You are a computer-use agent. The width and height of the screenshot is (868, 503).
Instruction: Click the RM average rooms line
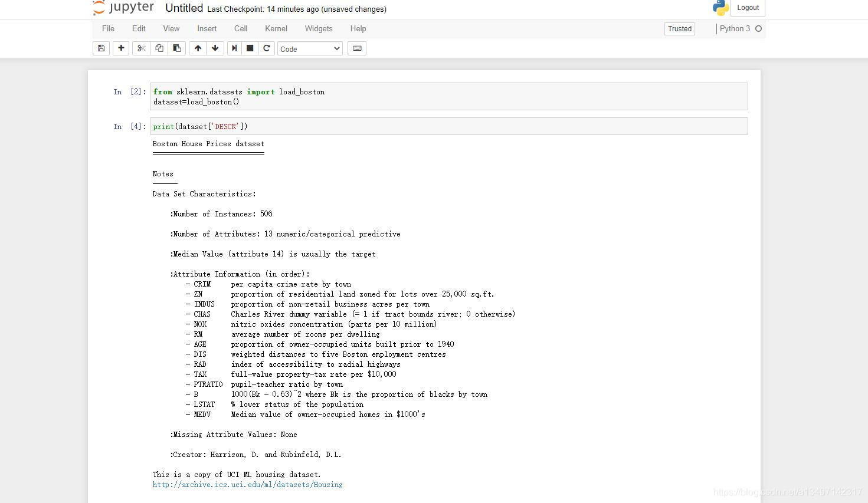(x=283, y=334)
